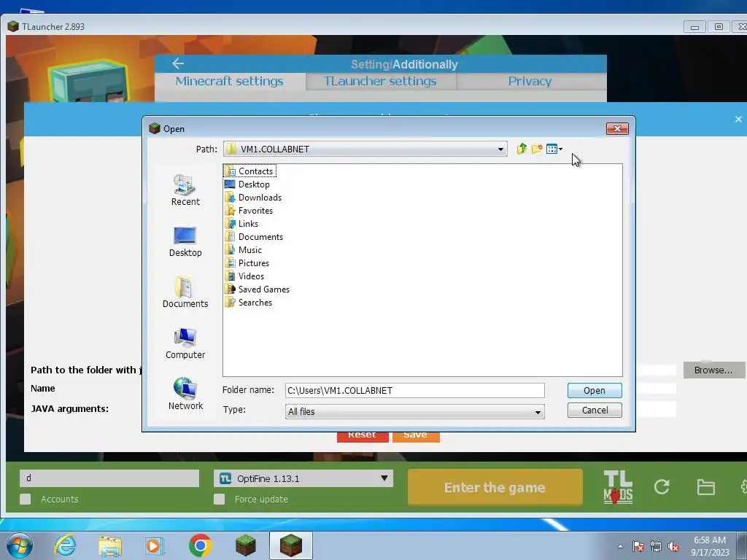The image size is (747, 560).
Task: Click the Folder name input field
Action: 414,391
